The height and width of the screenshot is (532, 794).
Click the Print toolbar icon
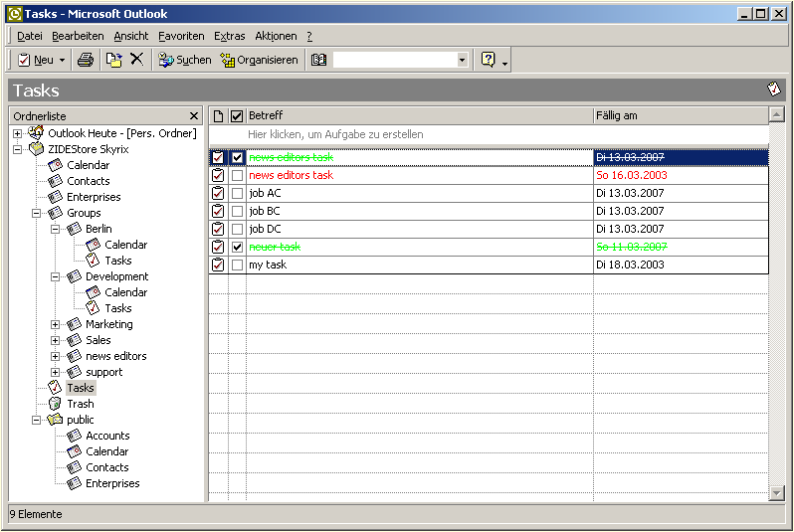pyautogui.click(x=86, y=60)
